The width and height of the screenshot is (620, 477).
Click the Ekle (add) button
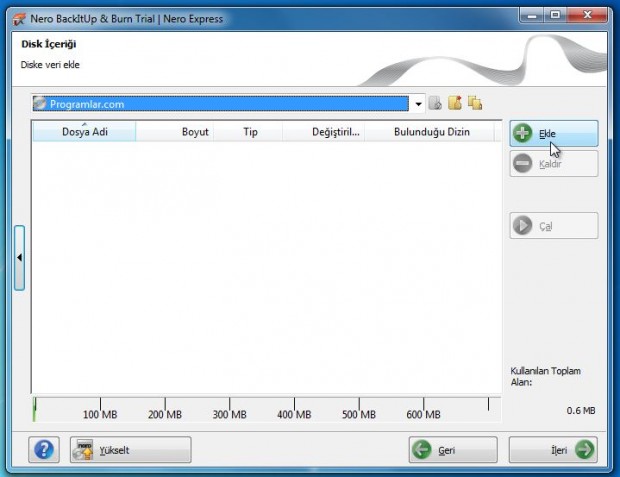pyautogui.click(x=554, y=134)
